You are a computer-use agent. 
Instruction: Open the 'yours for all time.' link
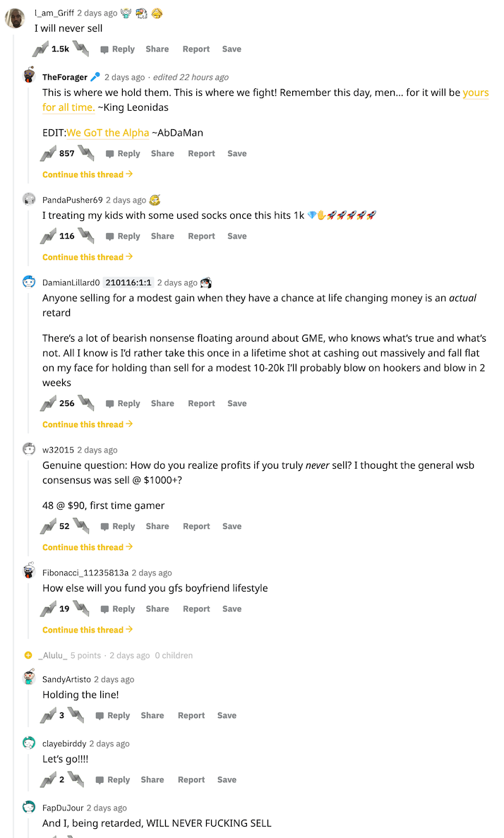[x=68, y=107]
